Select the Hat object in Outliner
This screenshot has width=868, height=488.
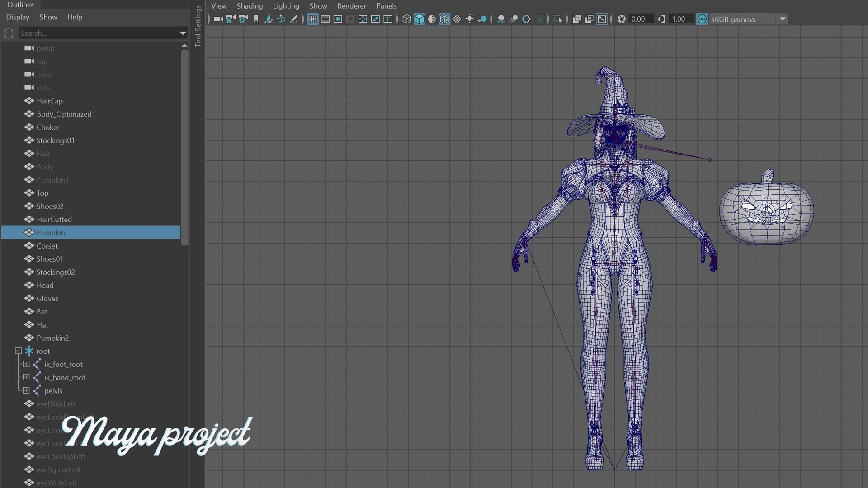[x=42, y=325]
